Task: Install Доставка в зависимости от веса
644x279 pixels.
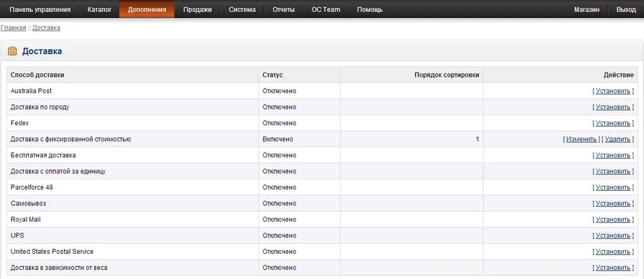Action: click(x=613, y=268)
